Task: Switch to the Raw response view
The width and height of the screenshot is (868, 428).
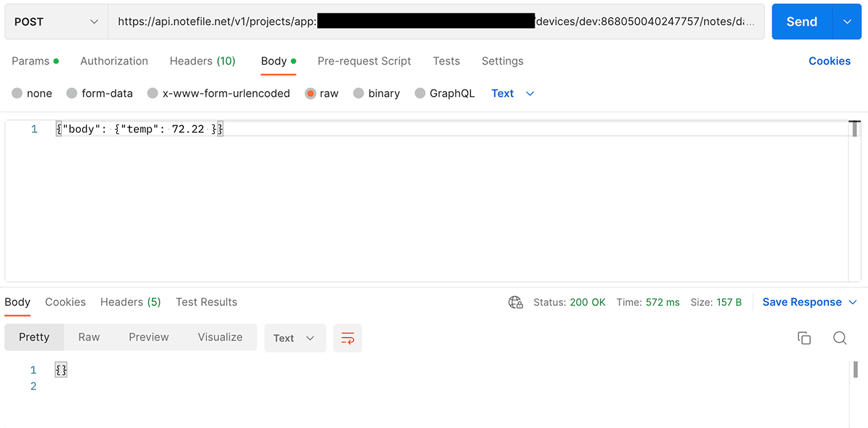Action: click(89, 337)
